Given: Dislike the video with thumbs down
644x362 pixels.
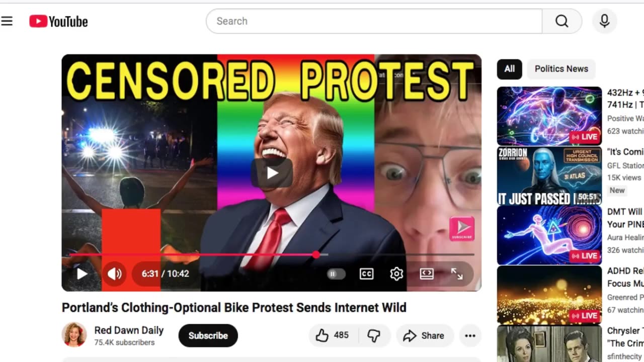Looking at the screenshot, I should pos(374,335).
